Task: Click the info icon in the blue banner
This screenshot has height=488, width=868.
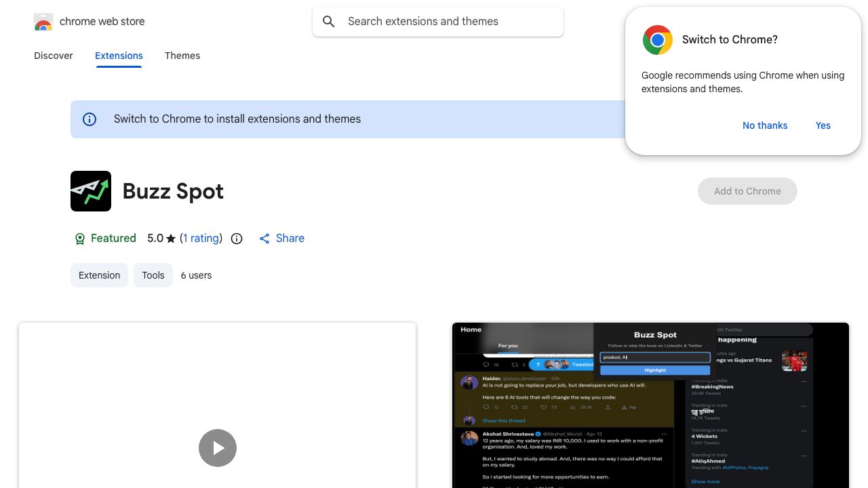Action: point(90,119)
